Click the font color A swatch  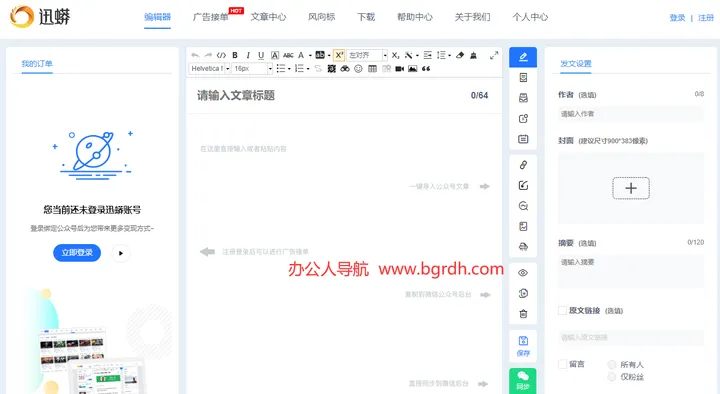pos(301,55)
